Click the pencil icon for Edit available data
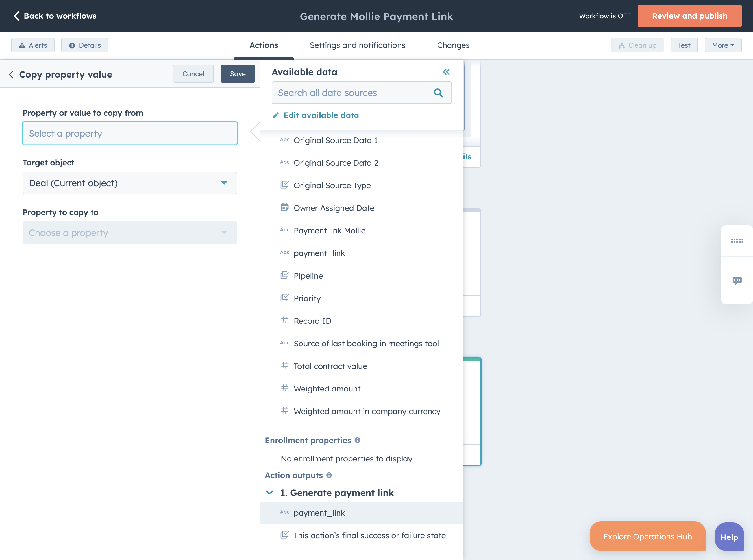Screen dimensions: 753x560 click(276, 116)
